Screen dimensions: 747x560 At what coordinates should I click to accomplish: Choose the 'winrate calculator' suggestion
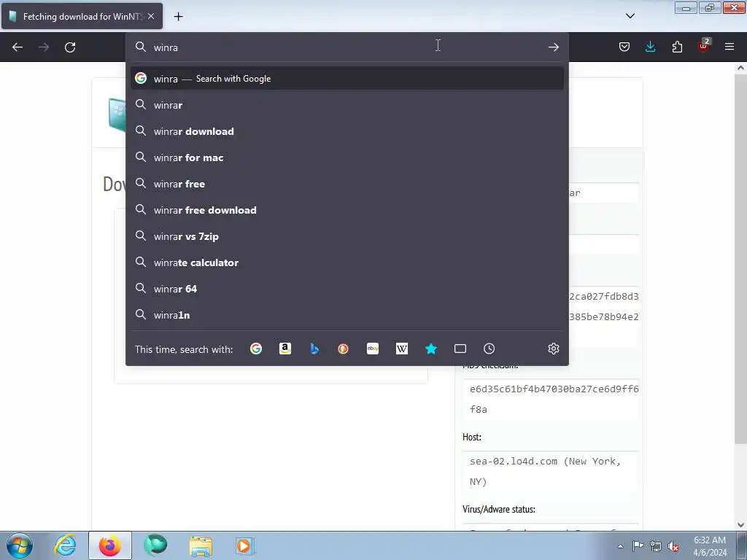point(347,262)
